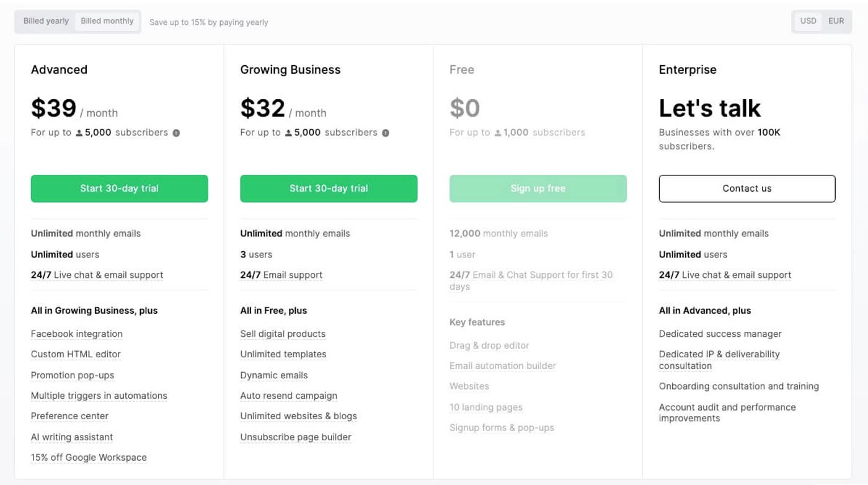
Task: Select the Billed monthly option
Action: [107, 21]
